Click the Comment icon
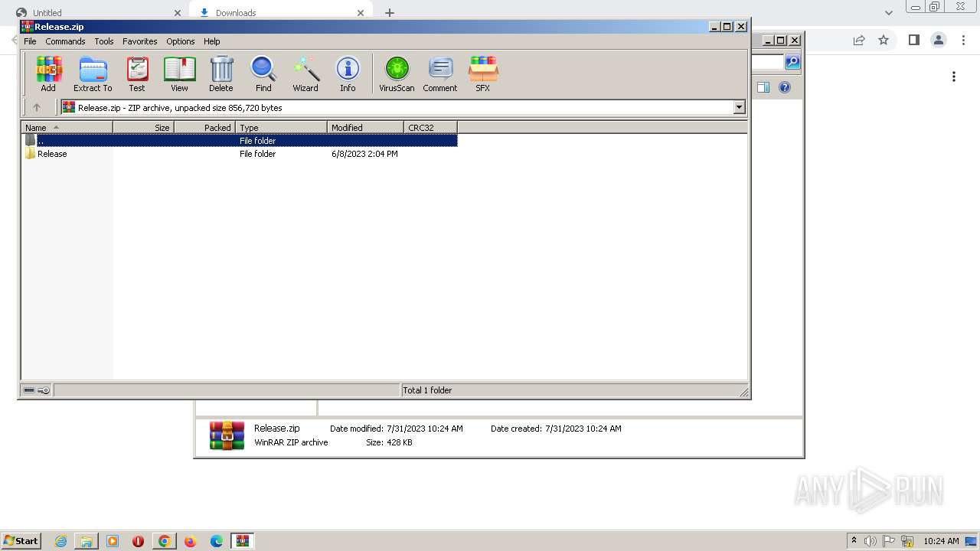 click(440, 74)
